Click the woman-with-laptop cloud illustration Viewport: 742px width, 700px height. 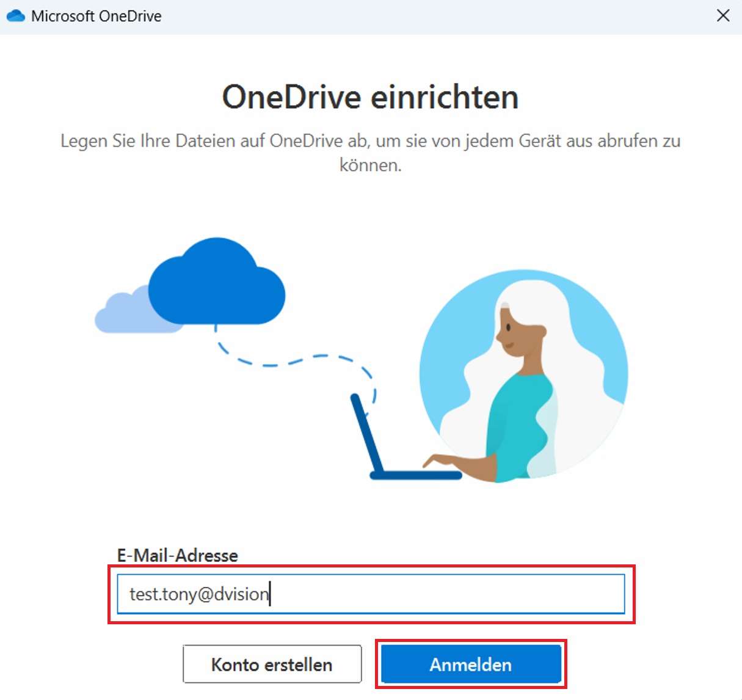point(362,360)
